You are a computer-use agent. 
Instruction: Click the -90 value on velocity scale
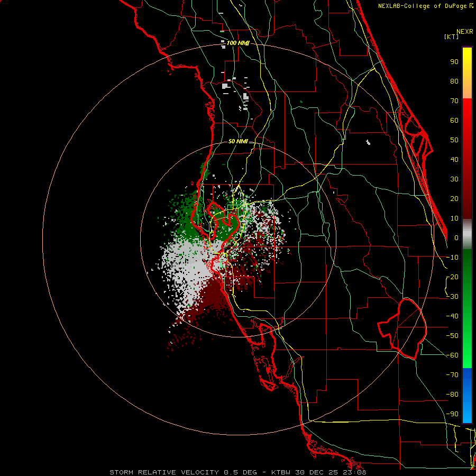452,414
